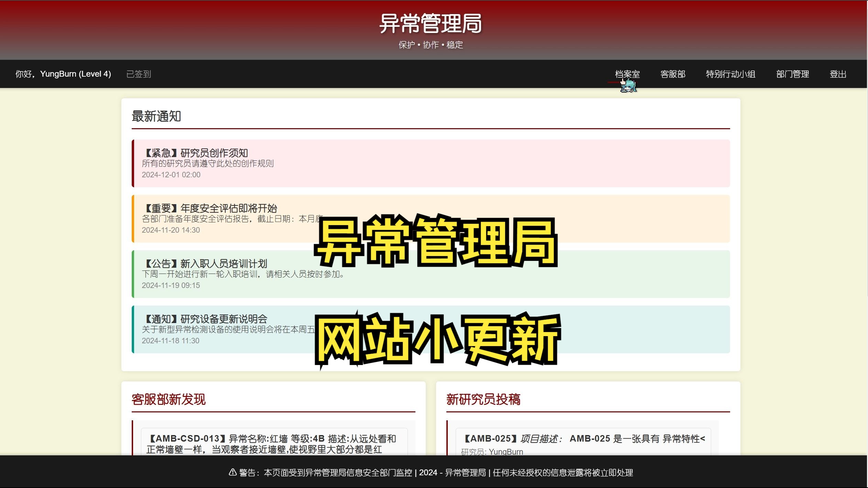Click the text 所有的研究员请遵守此处的创作规则
868x488 pixels.
[208, 163]
